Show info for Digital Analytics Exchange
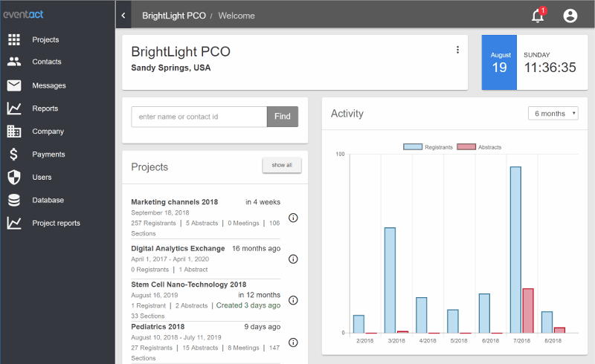 [x=293, y=259]
